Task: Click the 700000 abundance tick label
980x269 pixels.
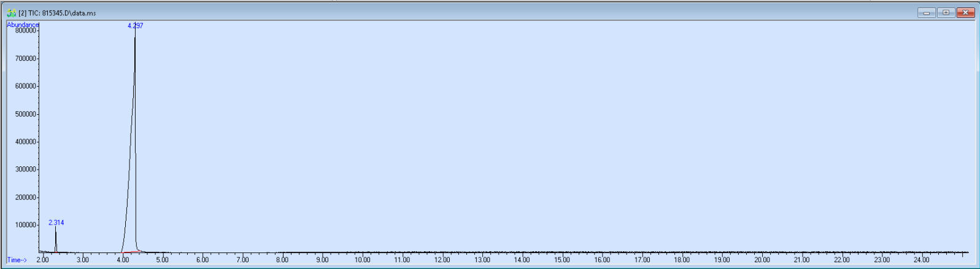Action: click(26, 58)
